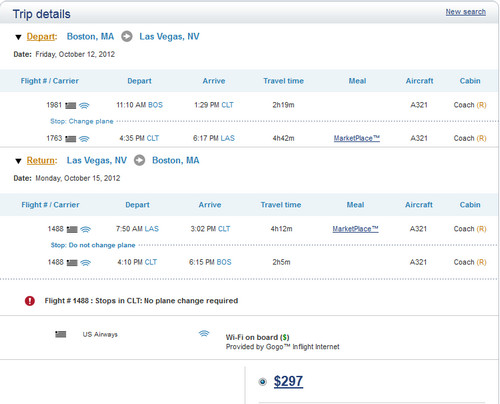The height and width of the screenshot is (404, 500).
Task: Click the Travel time header in Depart table
Action: click(x=283, y=81)
